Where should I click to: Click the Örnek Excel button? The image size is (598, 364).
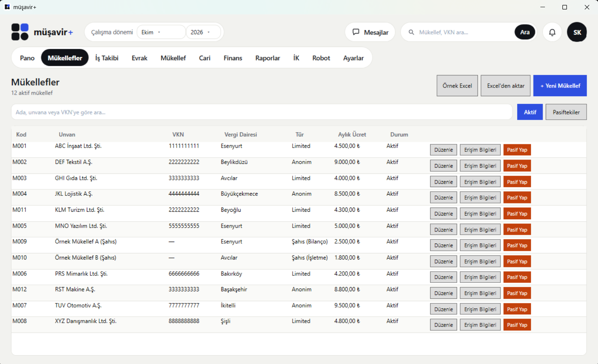point(457,86)
